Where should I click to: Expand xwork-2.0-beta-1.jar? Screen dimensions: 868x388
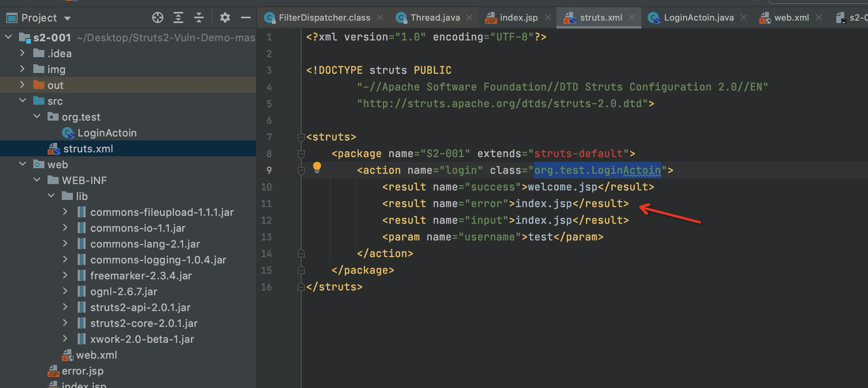(65, 339)
